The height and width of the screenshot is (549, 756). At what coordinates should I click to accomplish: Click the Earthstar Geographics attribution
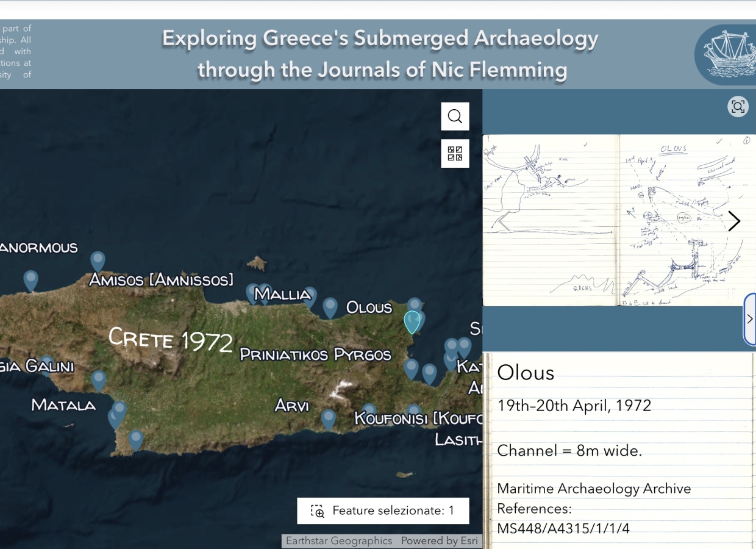338,540
